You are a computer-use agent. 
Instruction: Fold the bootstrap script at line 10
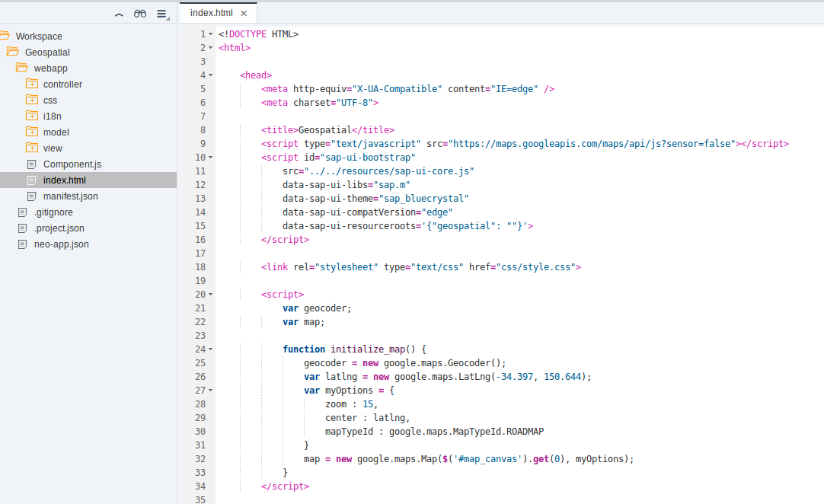(x=211, y=157)
